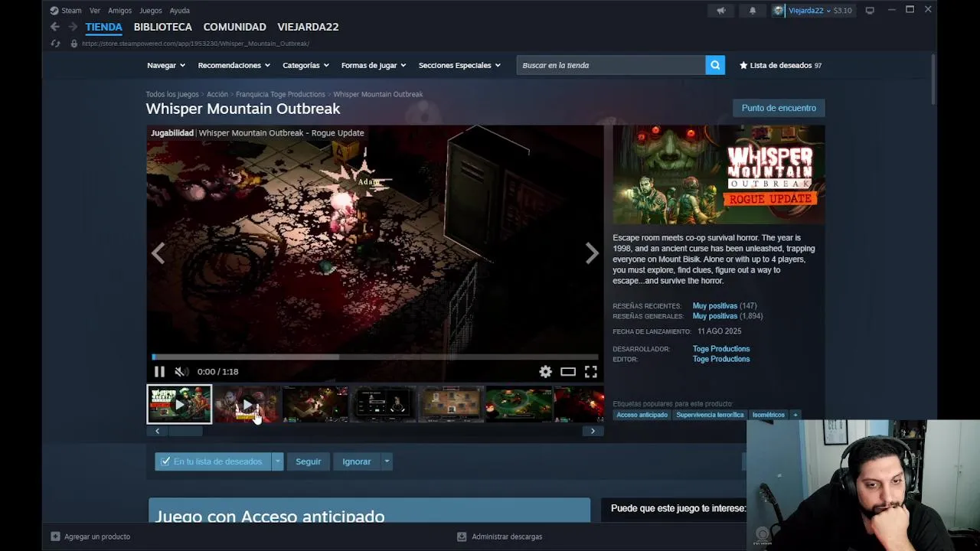Show next media with right arrow
Image resolution: width=980 pixels, height=551 pixels.
coord(592,253)
